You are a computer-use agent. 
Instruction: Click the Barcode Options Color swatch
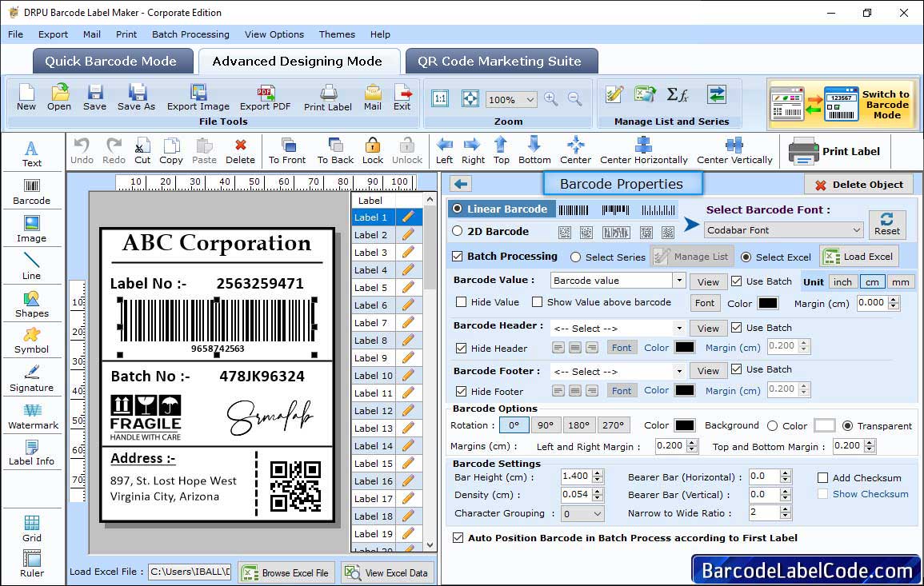point(684,425)
